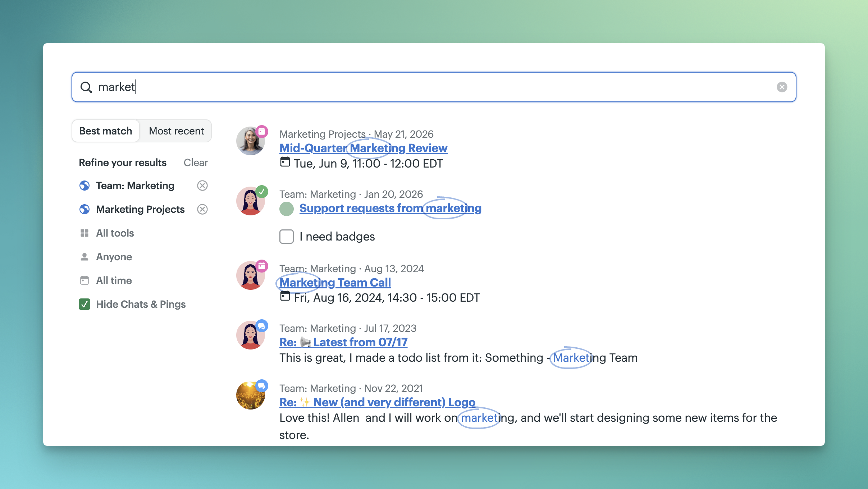
Task: Click avatar on Marketing Team Call result
Action: click(x=250, y=275)
